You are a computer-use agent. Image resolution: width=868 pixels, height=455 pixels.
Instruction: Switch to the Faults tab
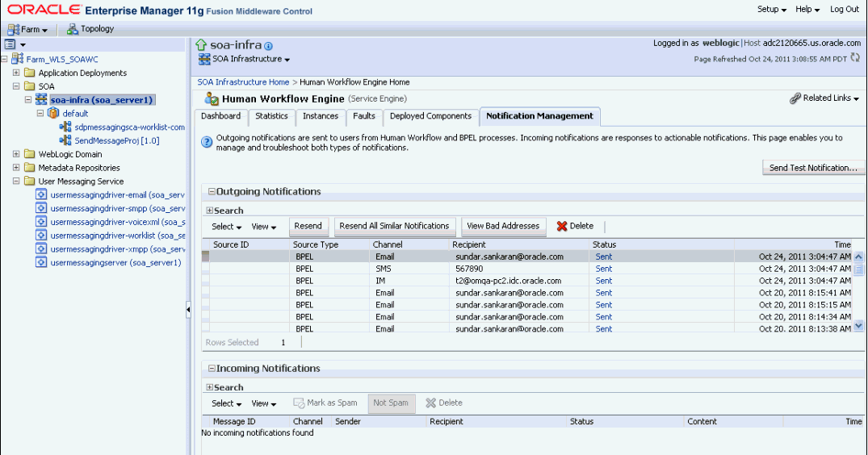(363, 116)
